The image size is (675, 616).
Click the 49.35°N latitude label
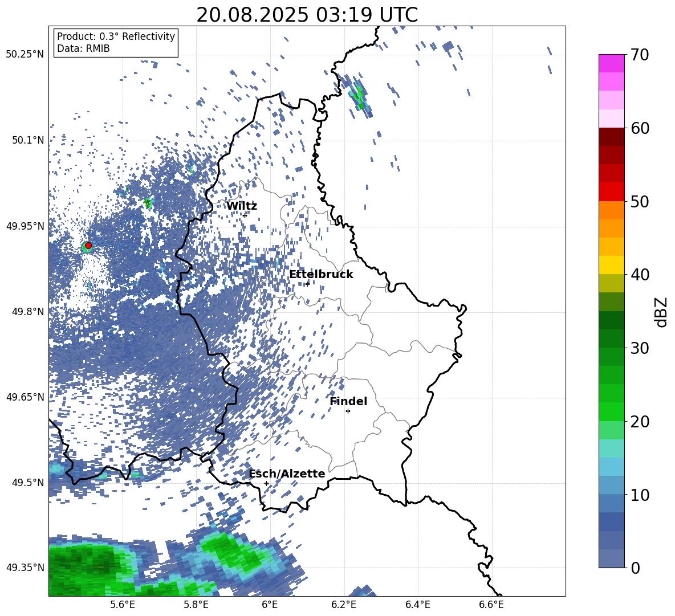coord(25,568)
